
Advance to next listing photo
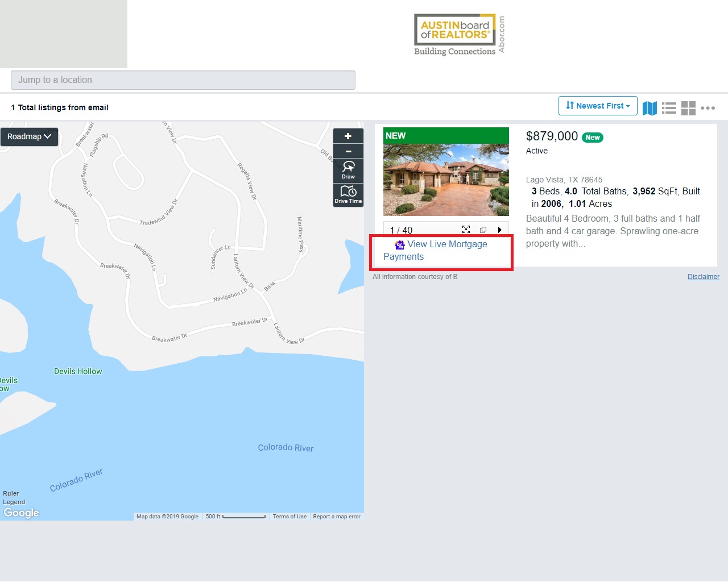click(x=499, y=230)
